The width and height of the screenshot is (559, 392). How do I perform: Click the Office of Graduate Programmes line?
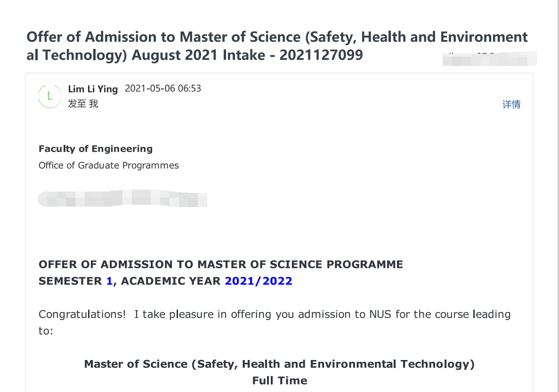tap(109, 165)
